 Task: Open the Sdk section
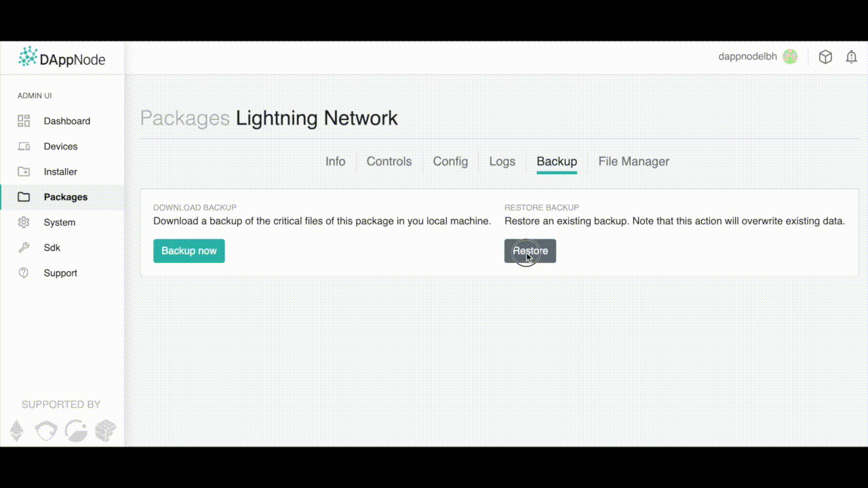tap(52, 247)
